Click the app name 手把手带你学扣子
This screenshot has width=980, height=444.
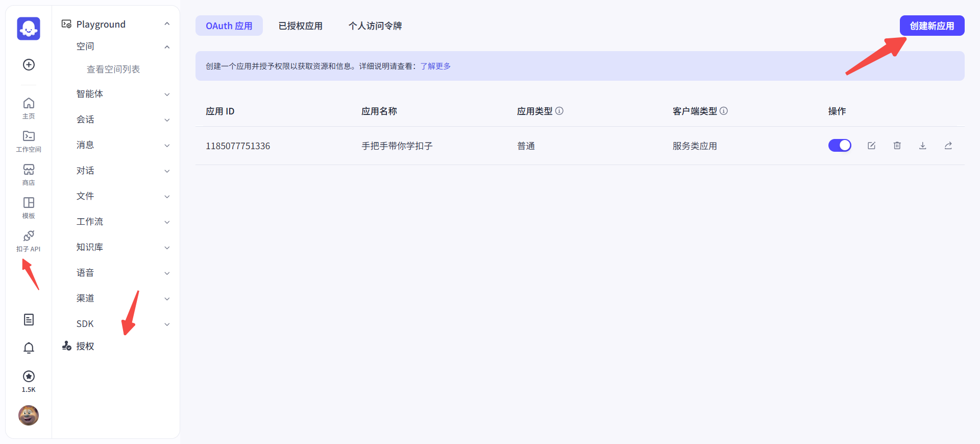397,146
